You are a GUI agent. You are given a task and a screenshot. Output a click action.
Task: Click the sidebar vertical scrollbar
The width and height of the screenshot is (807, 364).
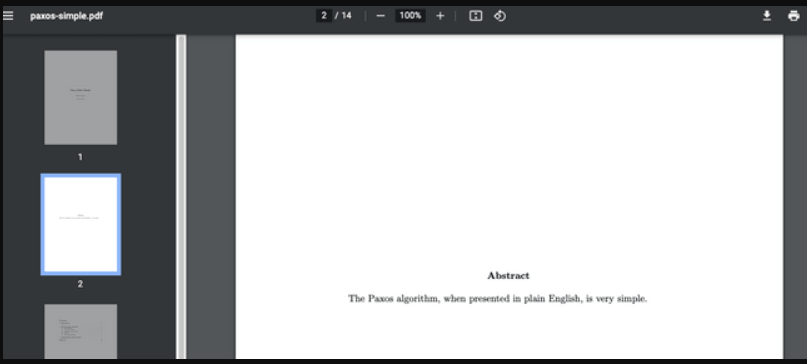pos(181,197)
